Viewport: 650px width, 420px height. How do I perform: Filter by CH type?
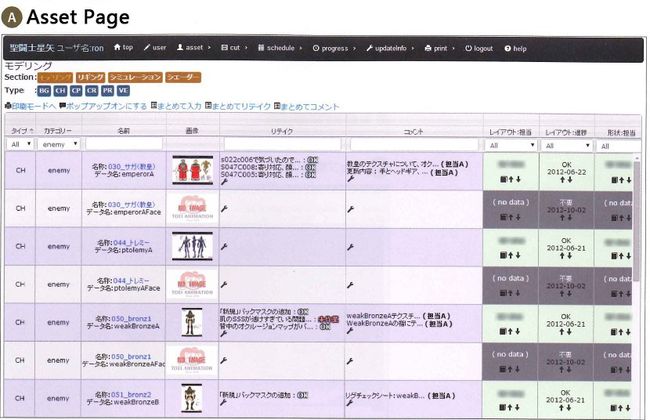click(60, 91)
